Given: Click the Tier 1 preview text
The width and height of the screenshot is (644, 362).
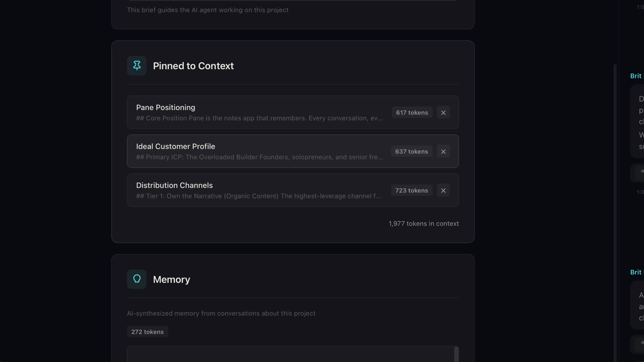Looking at the screenshot, I should pos(258,196).
